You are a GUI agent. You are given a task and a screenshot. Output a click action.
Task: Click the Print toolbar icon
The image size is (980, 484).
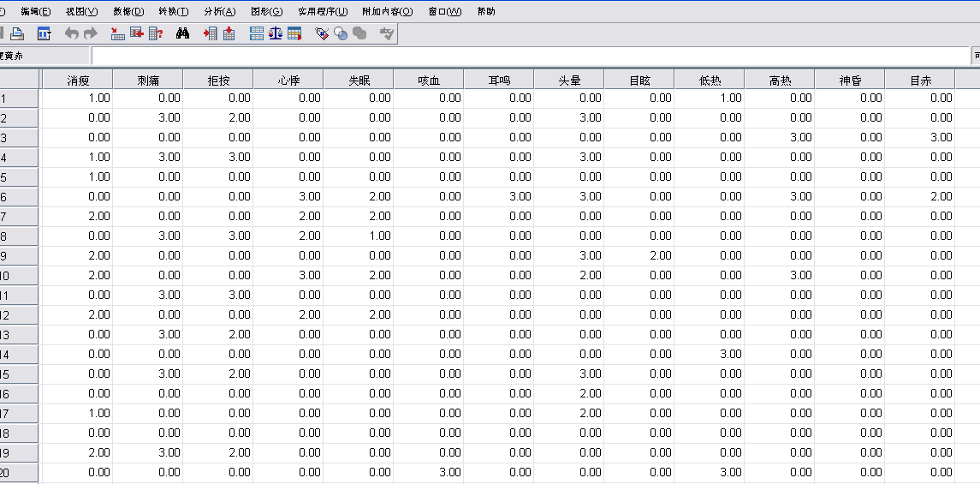16,33
